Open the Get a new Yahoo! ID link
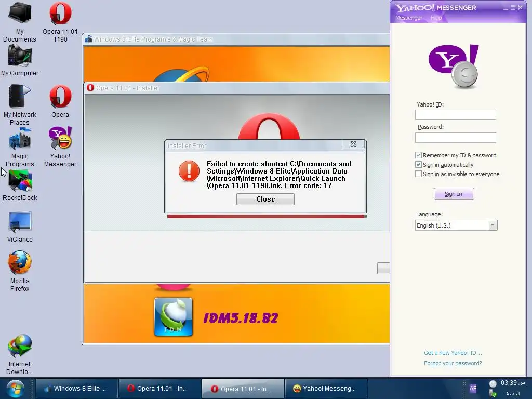Screen dimensions: 532x399 [x=453, y=353]
